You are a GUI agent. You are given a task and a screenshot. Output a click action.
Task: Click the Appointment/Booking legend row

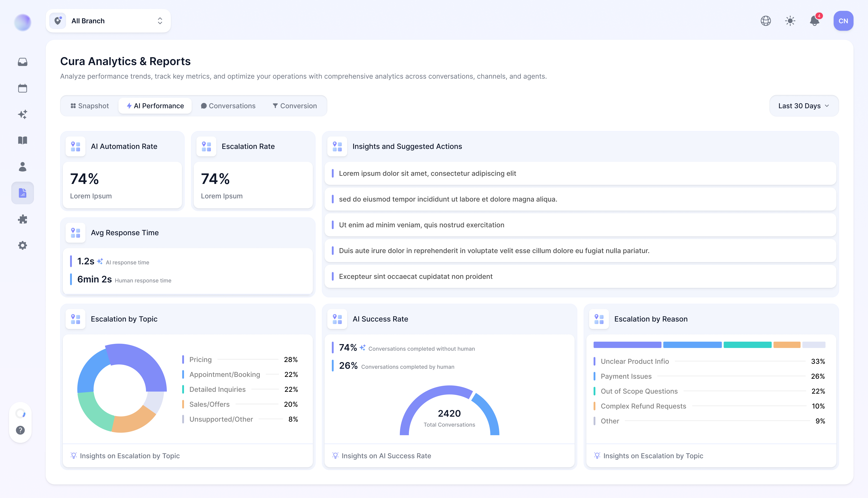pyautogui.click(x=240, y=375)
